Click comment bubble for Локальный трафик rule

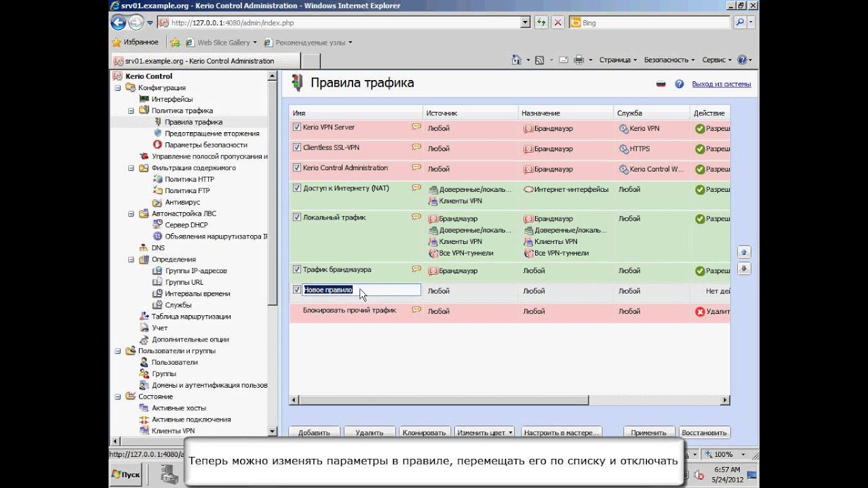(416, 218)
